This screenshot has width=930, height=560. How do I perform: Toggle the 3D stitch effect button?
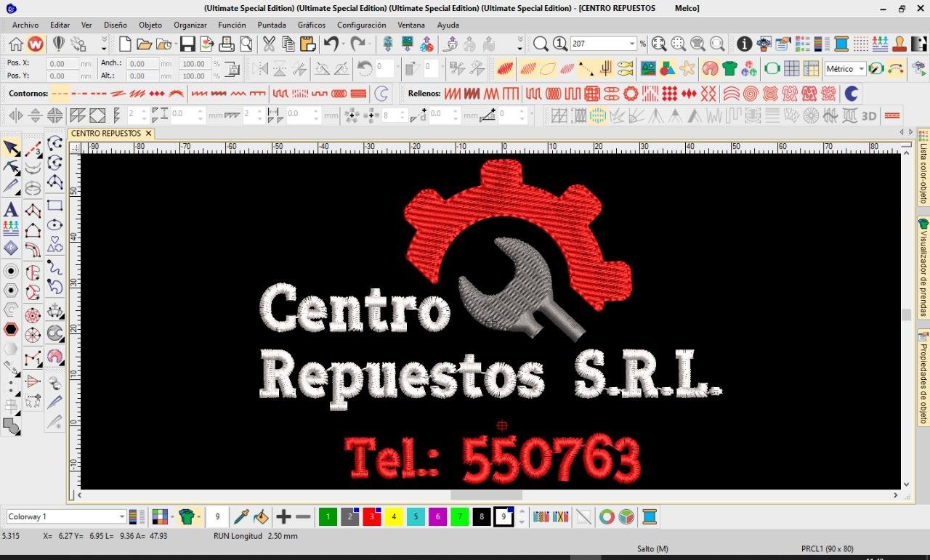[868, 115]
